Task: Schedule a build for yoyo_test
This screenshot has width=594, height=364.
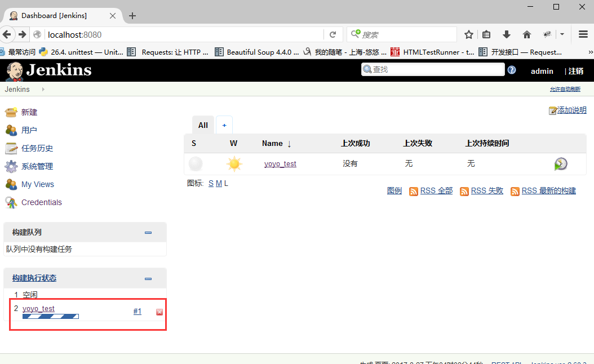Action: pyautogui.click(x=561, y=164)
